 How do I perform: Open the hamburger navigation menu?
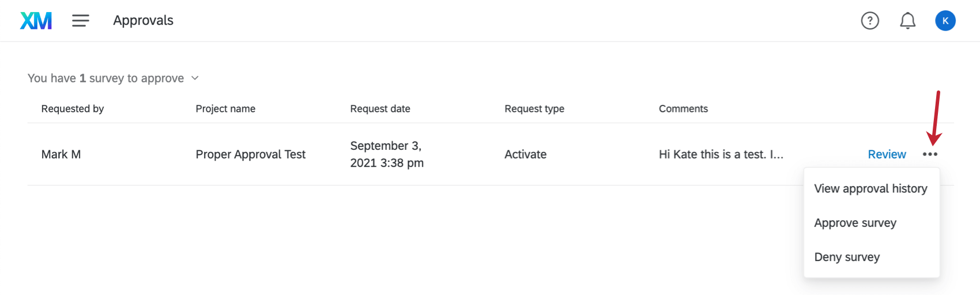(80, 21)
